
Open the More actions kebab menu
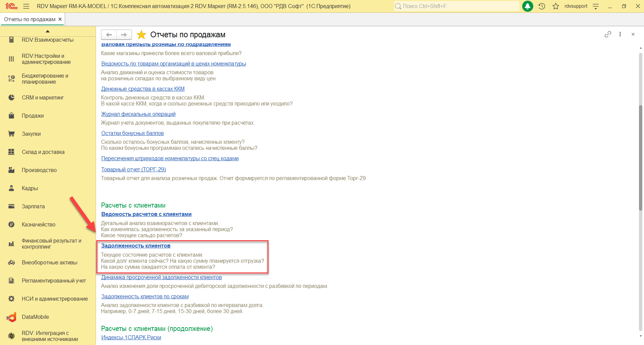click(x=620, y=34)
